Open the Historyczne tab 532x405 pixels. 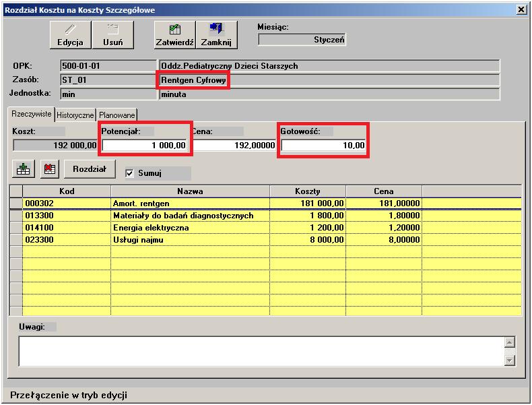75,115
